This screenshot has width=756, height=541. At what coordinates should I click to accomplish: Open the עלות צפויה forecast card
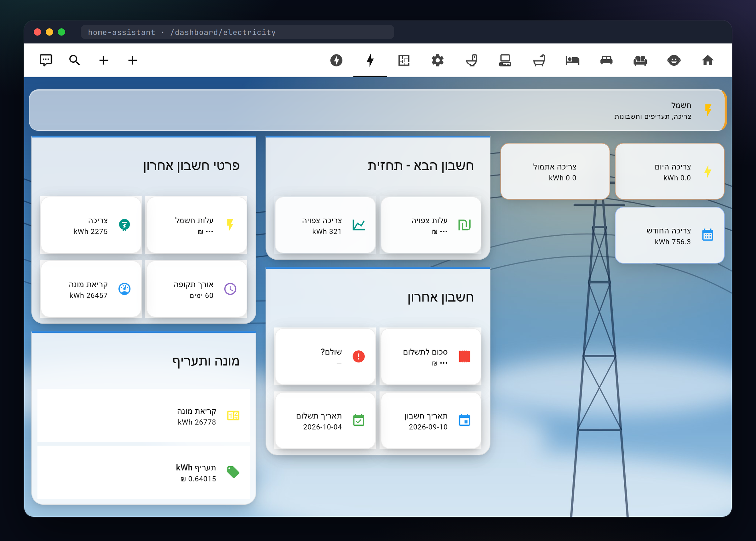tap(431, 225)
